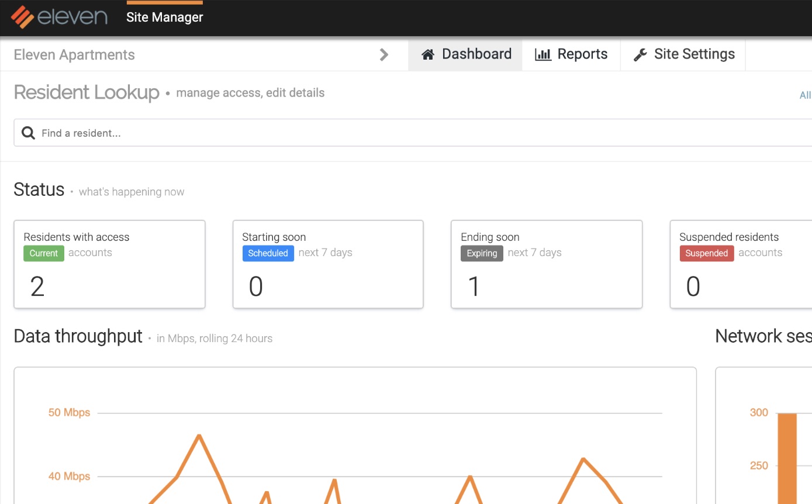Go to the Dashboard tab

pyautogui.click(x=465, y=54)
